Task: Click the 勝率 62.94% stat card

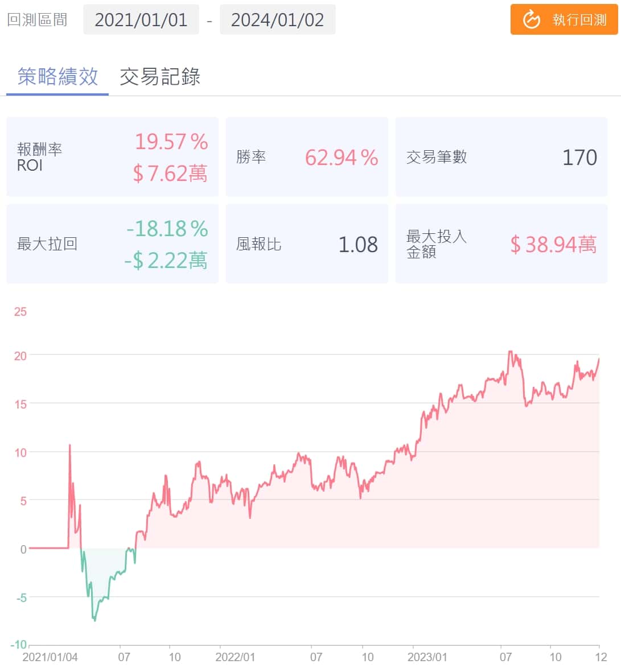Action: (x=307, y=157)
